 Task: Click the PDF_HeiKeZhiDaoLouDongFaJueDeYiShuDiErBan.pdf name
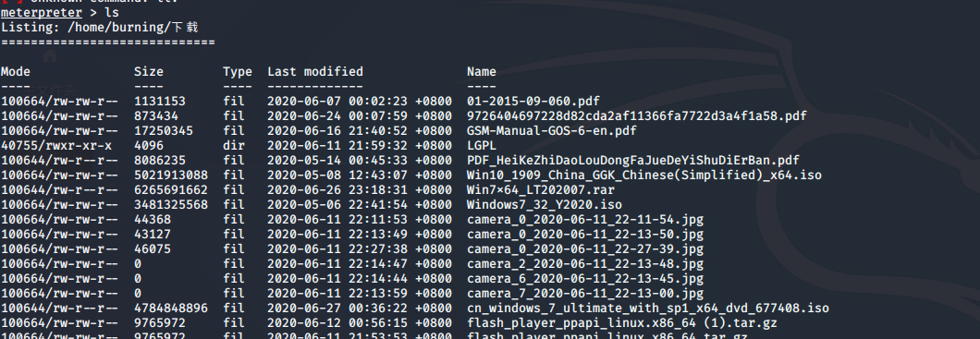633,161
